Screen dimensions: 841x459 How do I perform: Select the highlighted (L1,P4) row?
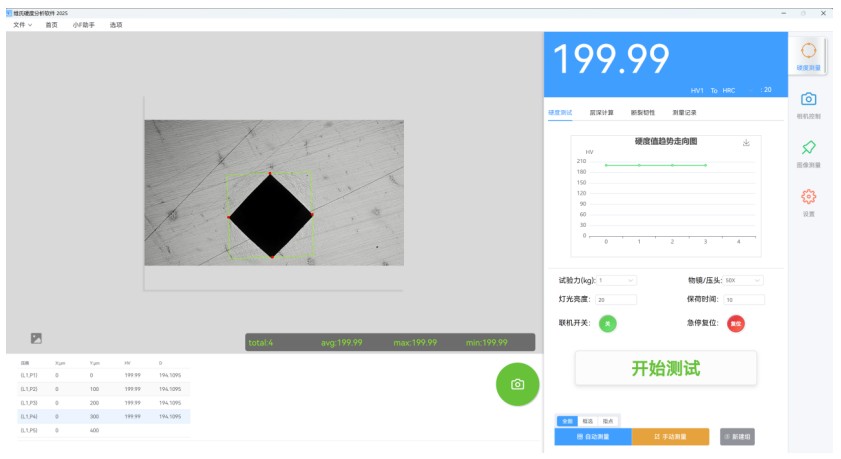[104, 416]
